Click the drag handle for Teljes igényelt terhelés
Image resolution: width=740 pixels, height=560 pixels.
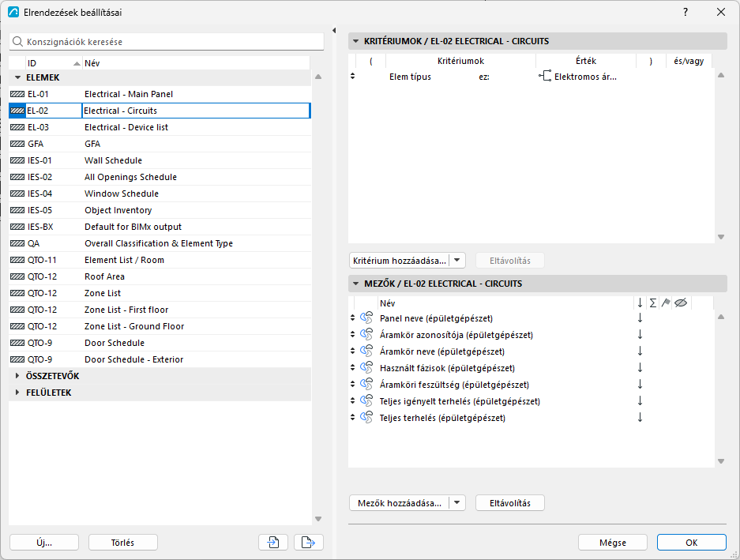(352, 401)
